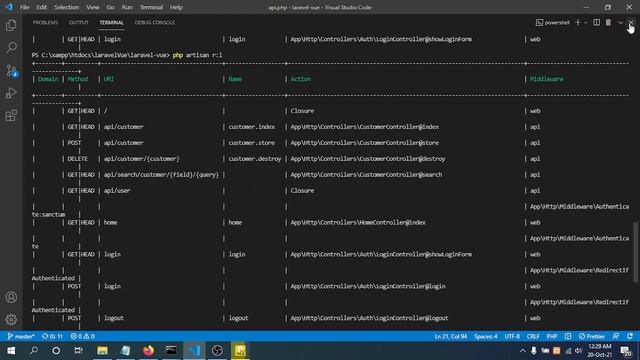Click 'api/search/customer/{field}/{query}' URI
640x360 pixels.
point(161,175)
